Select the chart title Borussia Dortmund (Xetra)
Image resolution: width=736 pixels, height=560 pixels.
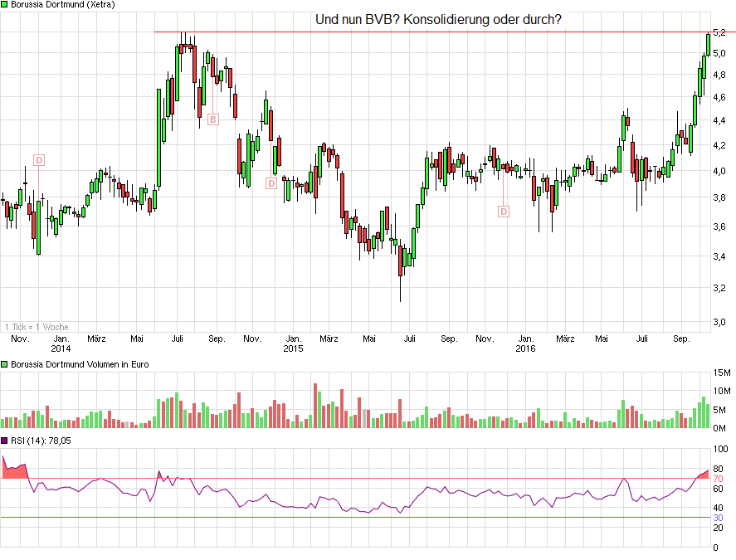62,5
